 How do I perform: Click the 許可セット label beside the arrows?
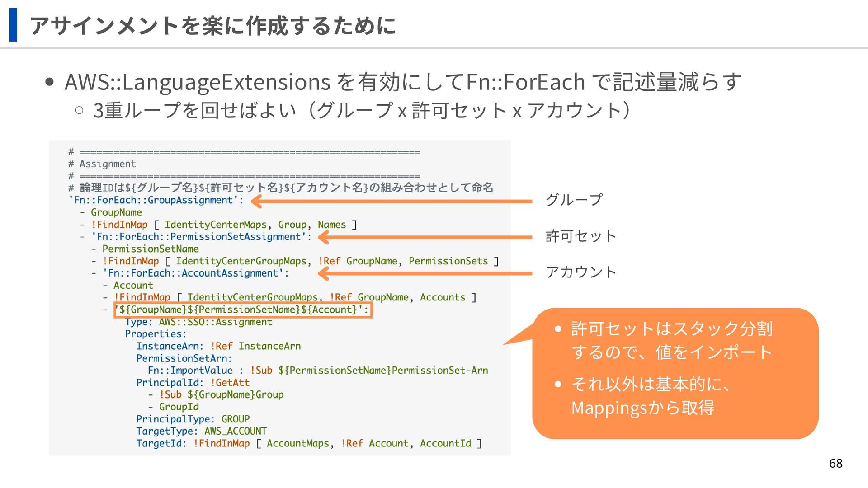(580, 236)
